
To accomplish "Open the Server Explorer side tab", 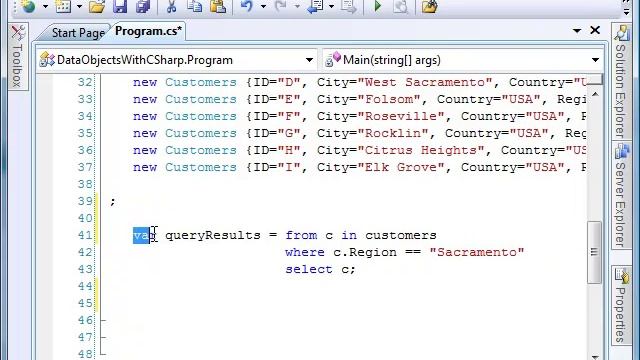I will click(x=620, y=195).
